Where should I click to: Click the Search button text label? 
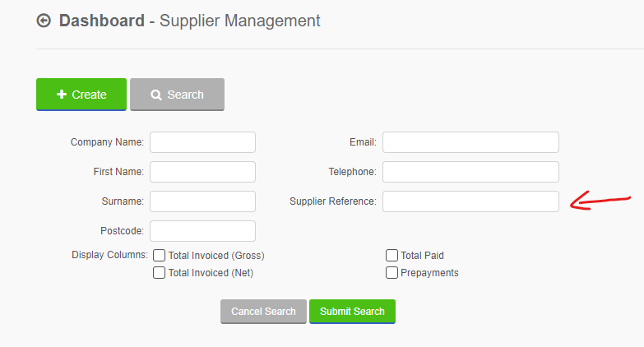tap(185, 95)
